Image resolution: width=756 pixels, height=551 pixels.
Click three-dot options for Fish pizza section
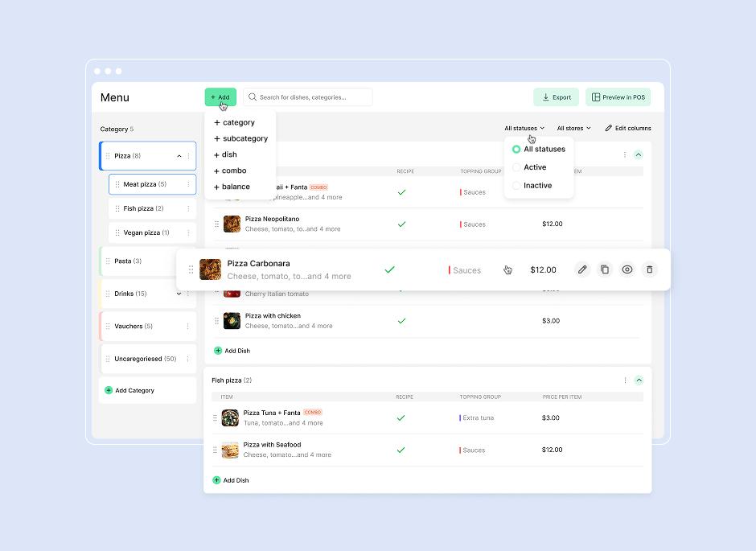click(x=625, y=380)
